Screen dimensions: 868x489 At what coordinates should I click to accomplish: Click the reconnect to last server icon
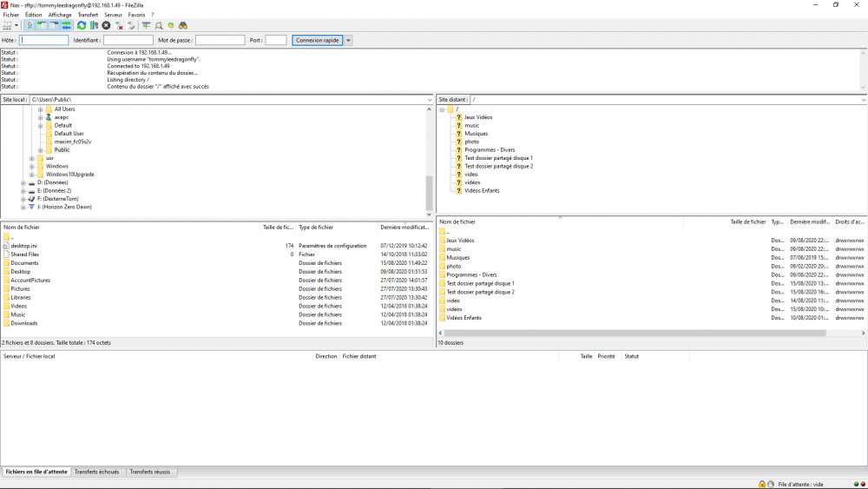(132, 26)
